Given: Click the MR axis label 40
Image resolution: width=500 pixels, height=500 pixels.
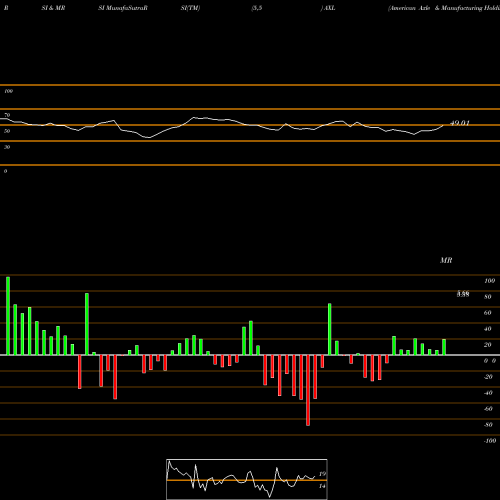Looking at the screenshot, I should tap(488, 329).
